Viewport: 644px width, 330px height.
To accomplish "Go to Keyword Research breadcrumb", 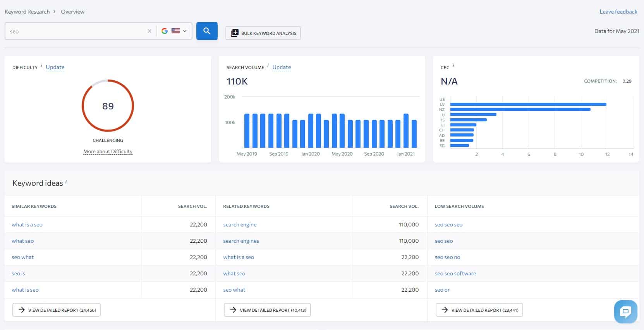I will pyautogui.click(x=27, y=12).
